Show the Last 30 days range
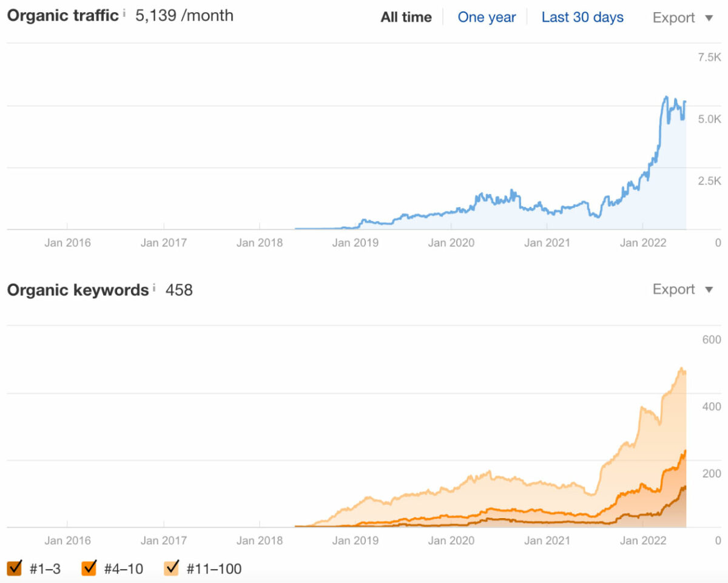Image resolution: width=728 pixels, height=583 pixels. point(582,18)
